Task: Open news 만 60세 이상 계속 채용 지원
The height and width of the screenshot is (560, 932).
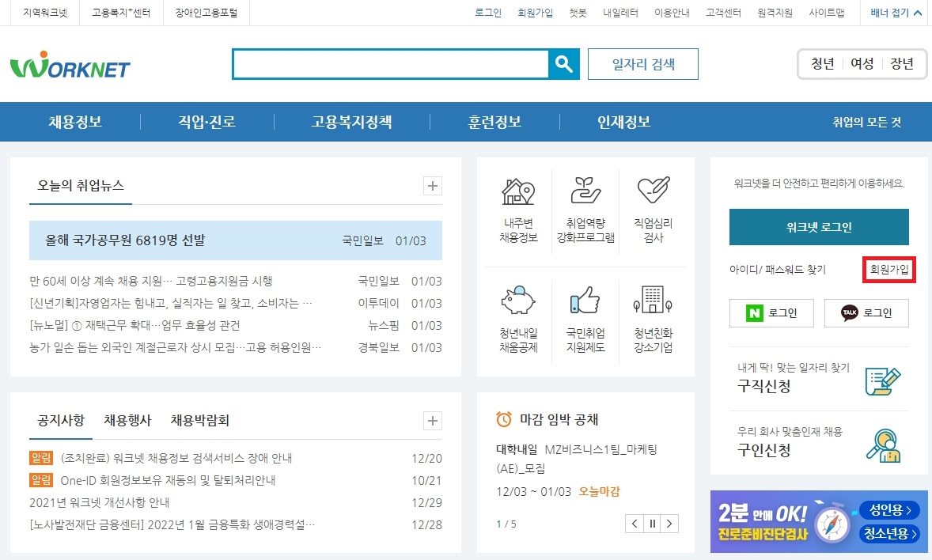Action: click(151, 281)
